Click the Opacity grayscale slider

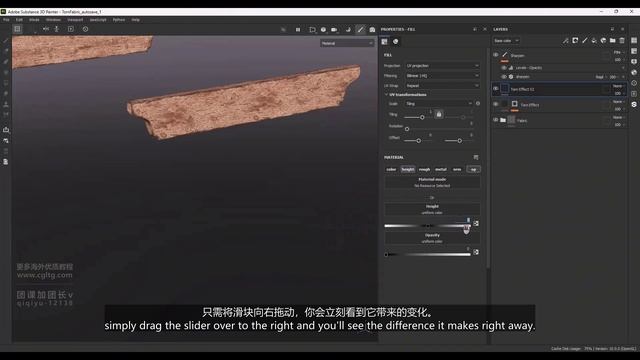coord(427,254)
